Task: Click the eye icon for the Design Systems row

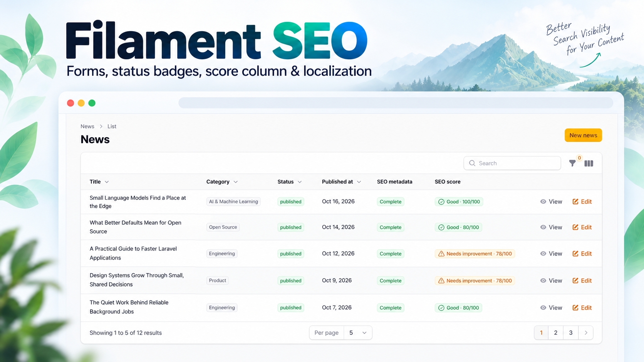Action: [x=543, y=280]
